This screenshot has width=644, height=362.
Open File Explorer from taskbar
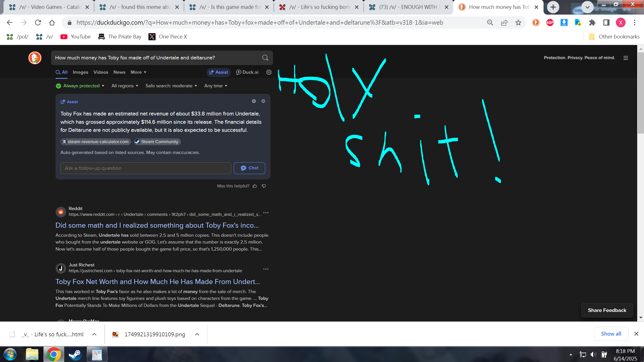pos(32,354)
